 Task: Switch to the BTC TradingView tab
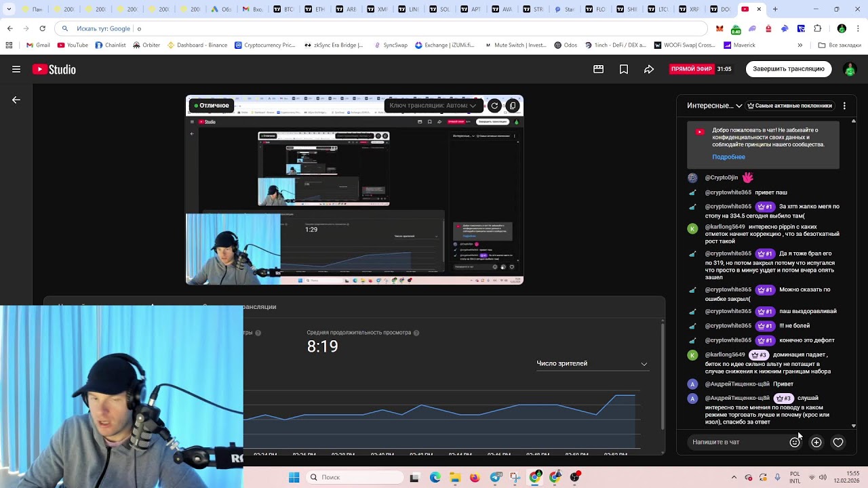[283, 9]
